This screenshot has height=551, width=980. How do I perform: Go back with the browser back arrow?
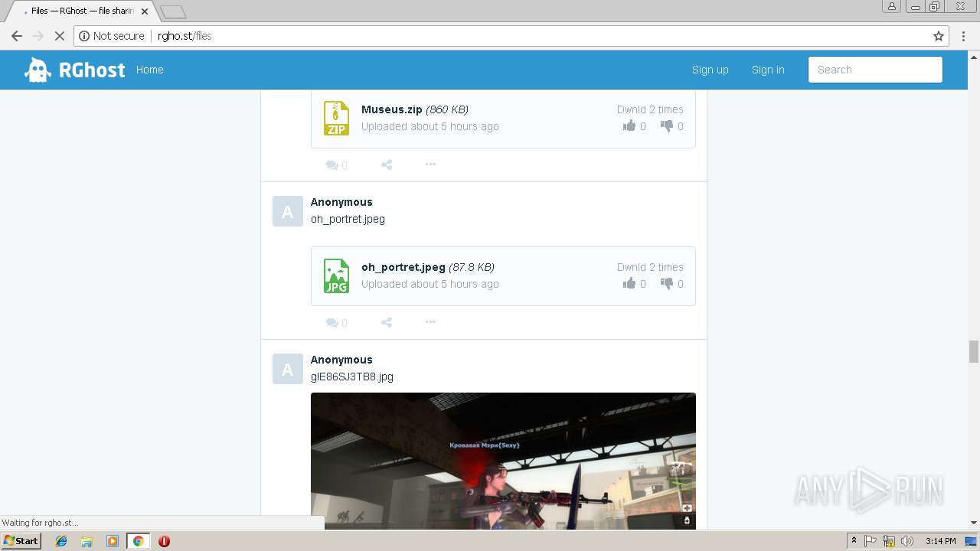[17, 36]
